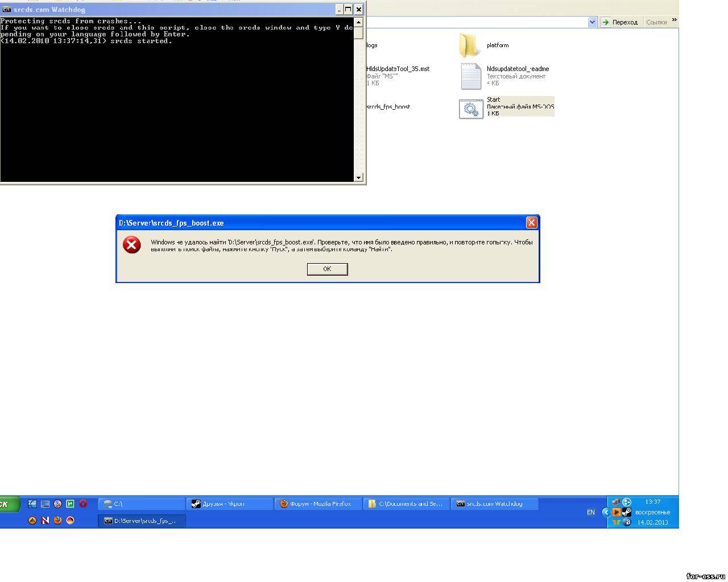Switch to srcds.com Watchdog taskbar button
Image resolution: width=728 pixels, height=582 pixels.
495,504
